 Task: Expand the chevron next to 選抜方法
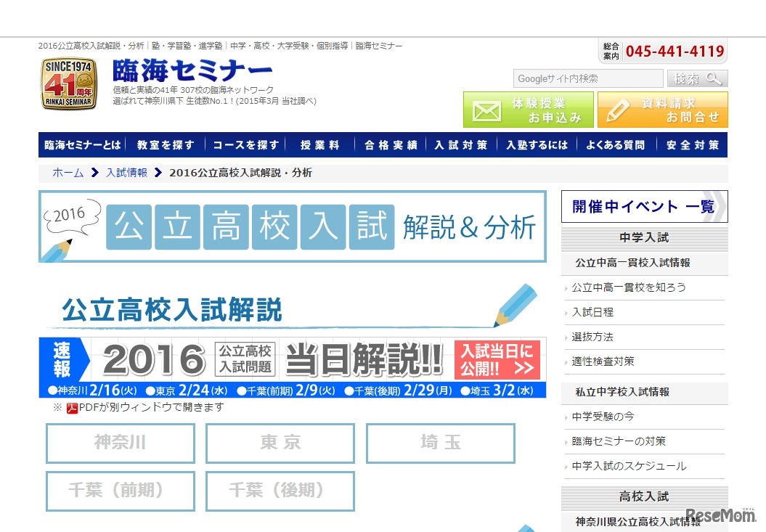click(566, 337)
